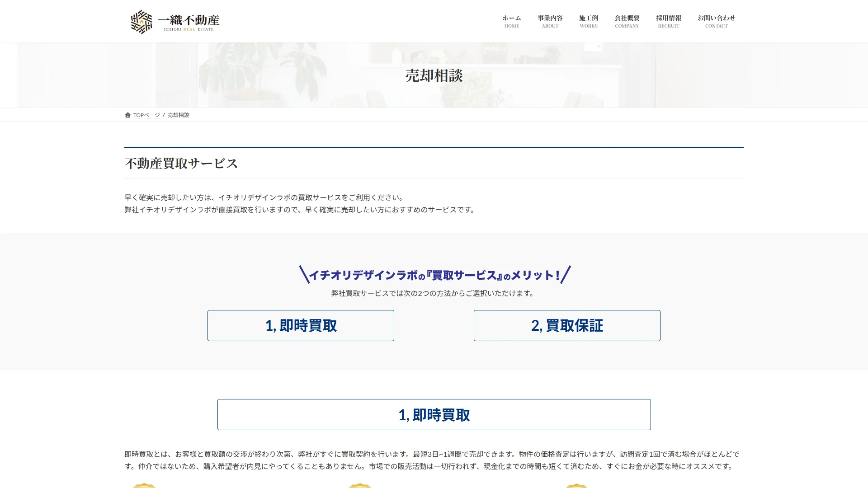868x488 pixels.
Task: Open お問い合わせ CONTACT page
Action: [717, 21]
